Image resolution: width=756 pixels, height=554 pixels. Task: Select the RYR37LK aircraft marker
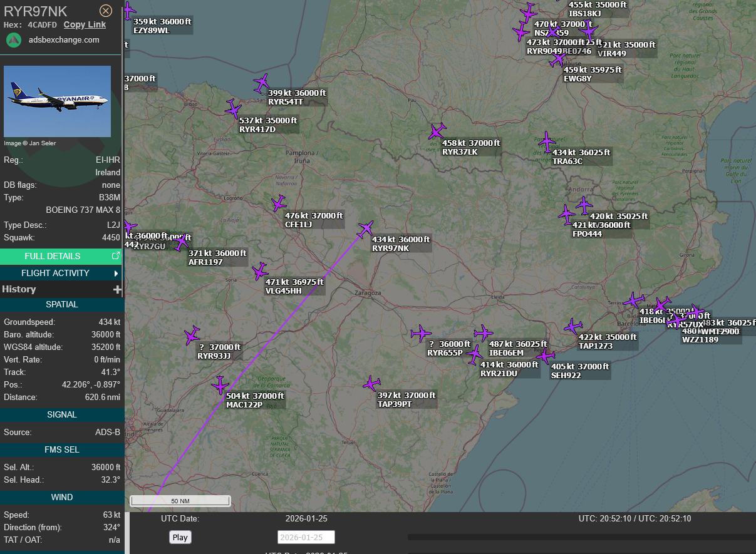pos(437,132)
